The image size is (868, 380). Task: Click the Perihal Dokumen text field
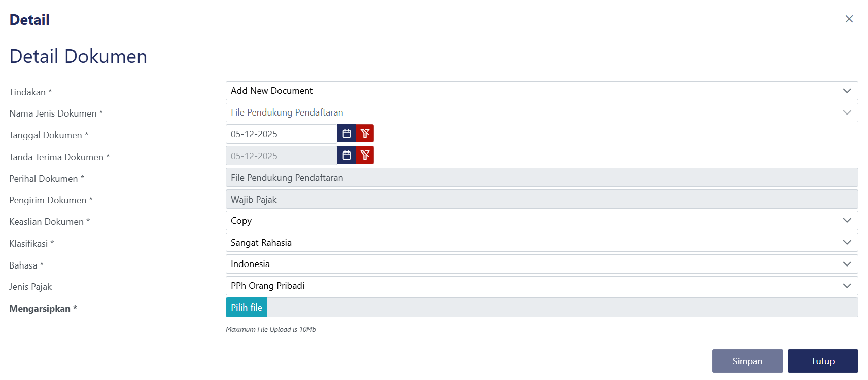click(x=541, y=178)
